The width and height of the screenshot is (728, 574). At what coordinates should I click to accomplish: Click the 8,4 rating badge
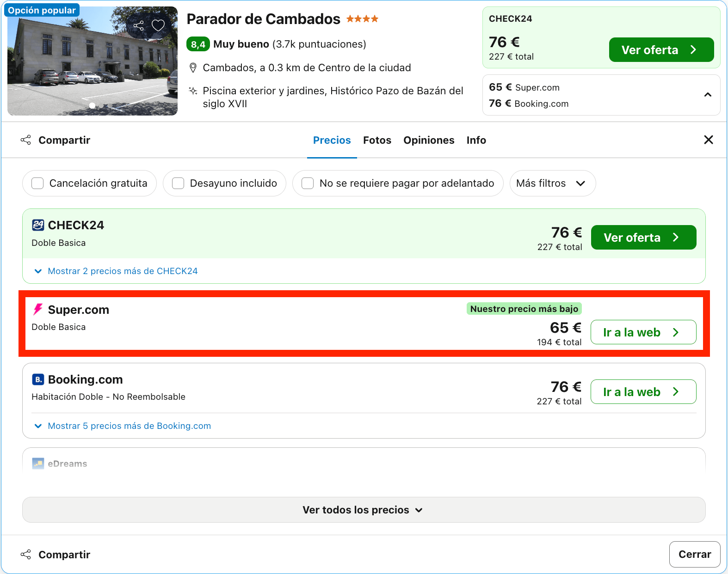point(198,44)
